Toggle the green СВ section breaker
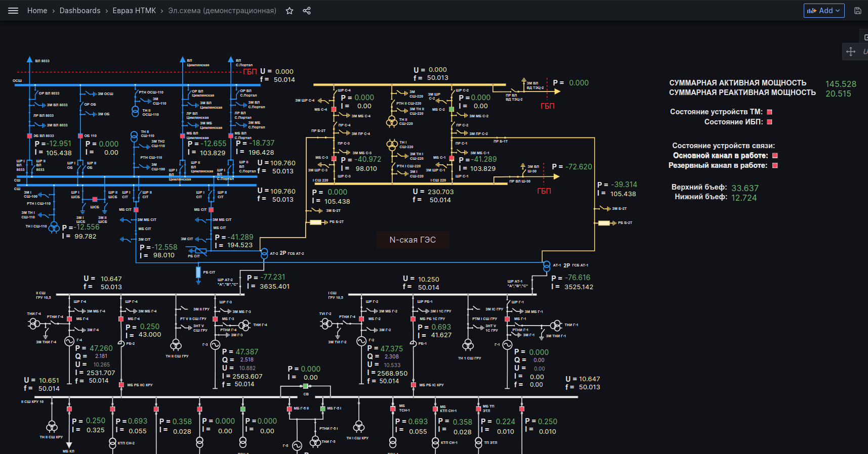The width and height of the screenshot is (868, 454). tap(305, 386)
